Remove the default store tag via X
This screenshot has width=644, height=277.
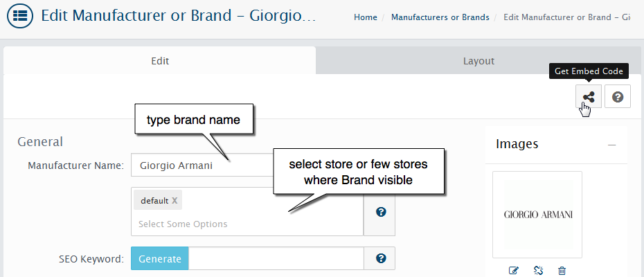tap(175, 201)
